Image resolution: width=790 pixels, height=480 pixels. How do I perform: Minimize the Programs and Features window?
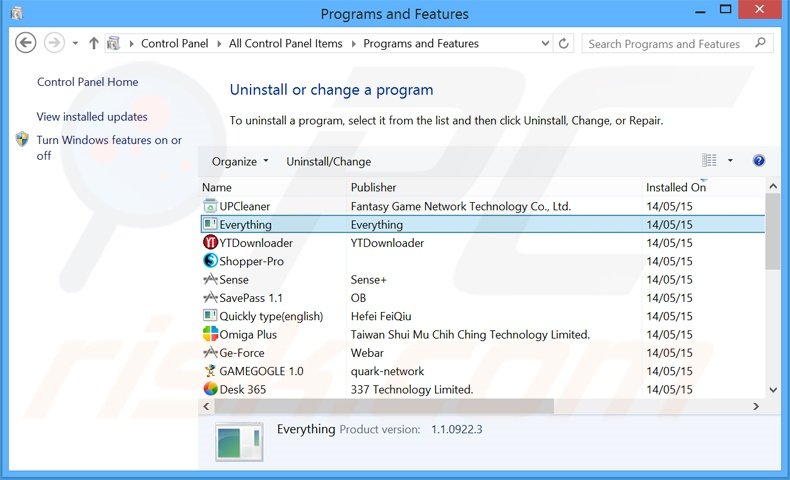click(x=700, y=10)
